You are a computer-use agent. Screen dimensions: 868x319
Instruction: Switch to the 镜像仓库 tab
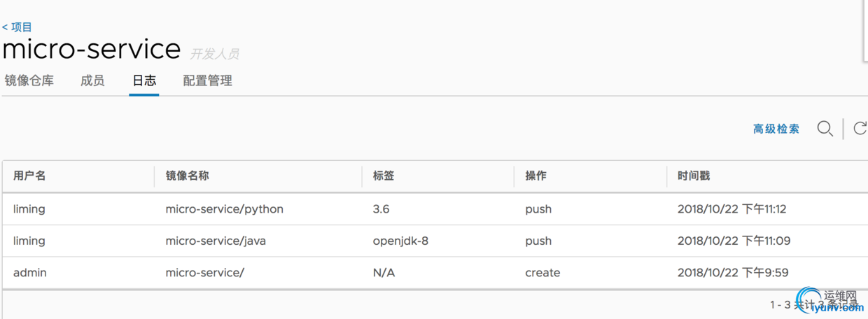[29, 80]
